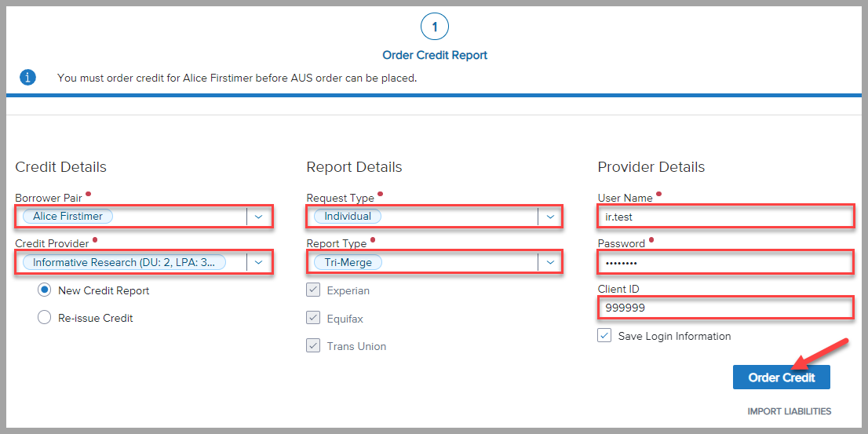This screenshot has height=434, width=868.
Task: Expand the Borrower Pair dropdown arrow
Action: coord(259,217)
